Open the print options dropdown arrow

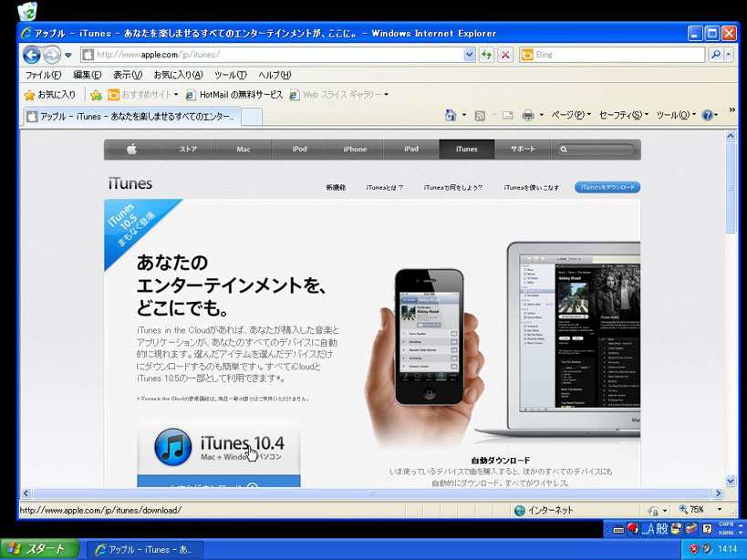pyautogui.click(x=542, y=115)
